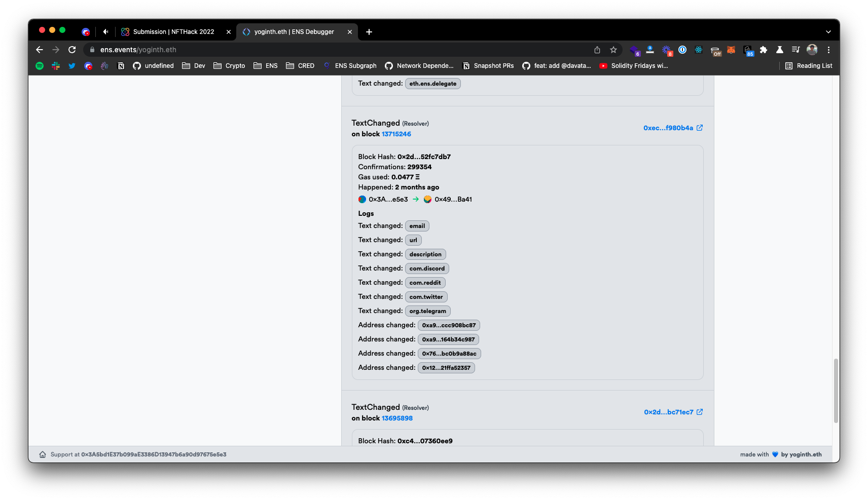Open the media controls music icon
This screenshot has width=868, height=500.
pos(796,50)
